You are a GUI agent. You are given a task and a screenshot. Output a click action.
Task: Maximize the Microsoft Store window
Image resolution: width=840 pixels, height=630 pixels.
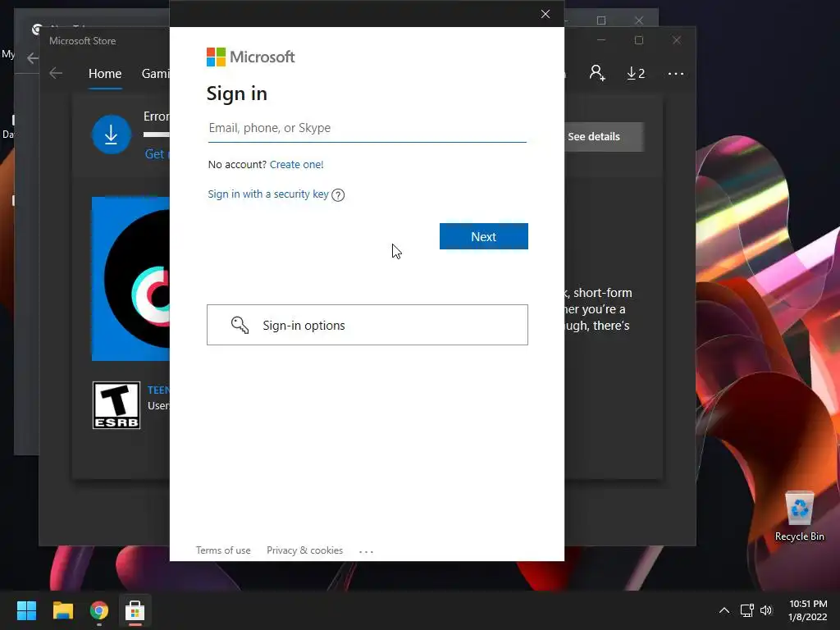pyautogui.click(x=638, y=40)
